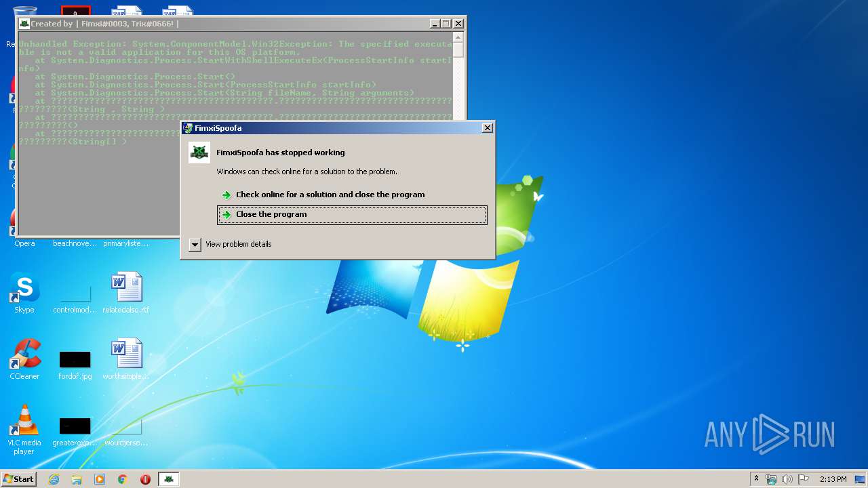Open Windows Media Player taskbar icon
This screenshot has width=868, height=488.
(100, 479)
